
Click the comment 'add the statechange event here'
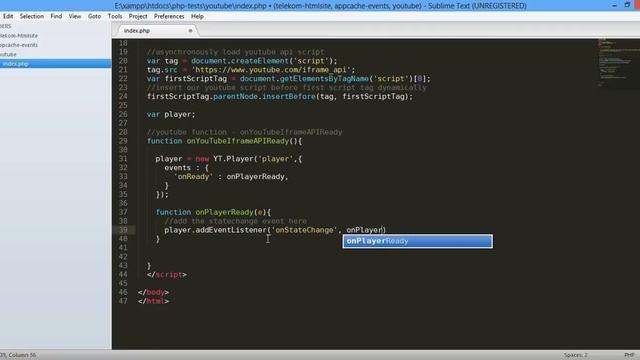(x=236, y=221)
